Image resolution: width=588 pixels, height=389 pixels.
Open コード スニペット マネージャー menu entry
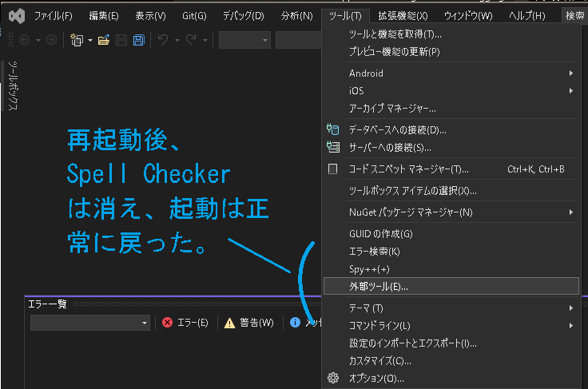click(408, 169)
